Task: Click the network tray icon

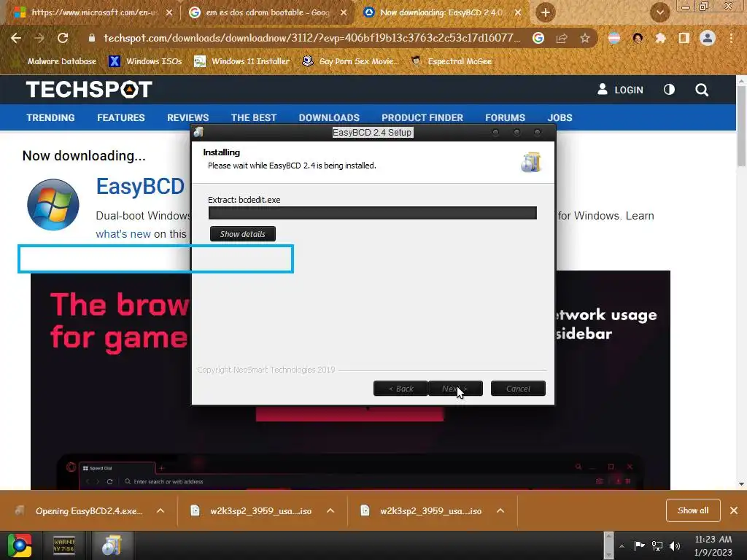Action: [x=657, y=545]
